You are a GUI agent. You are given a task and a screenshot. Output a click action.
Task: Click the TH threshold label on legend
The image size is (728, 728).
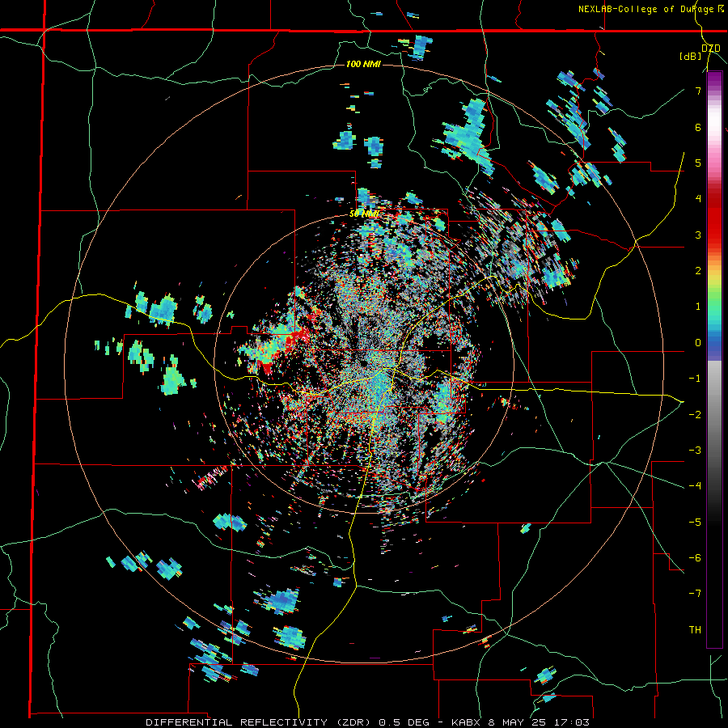(695, 630)
